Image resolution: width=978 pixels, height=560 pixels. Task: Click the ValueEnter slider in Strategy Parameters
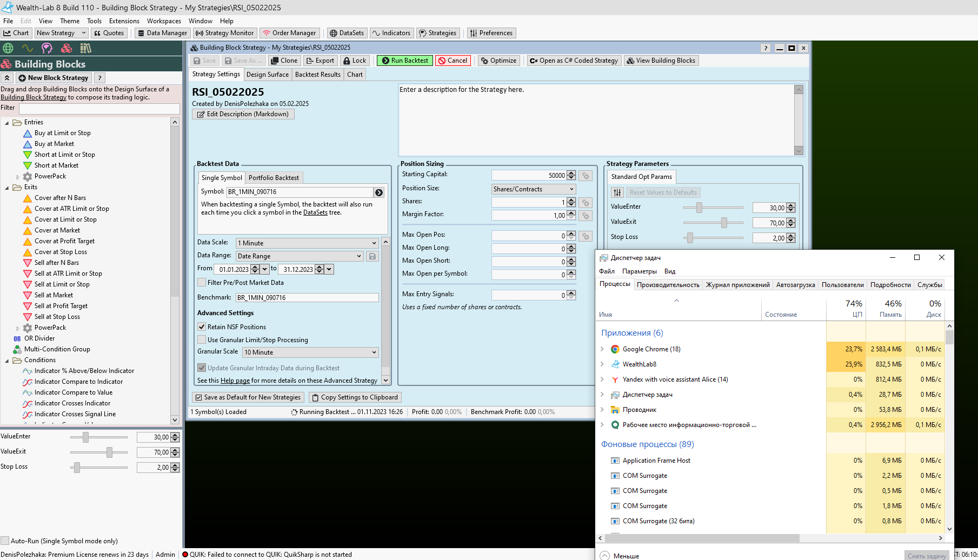coord(713,208)
